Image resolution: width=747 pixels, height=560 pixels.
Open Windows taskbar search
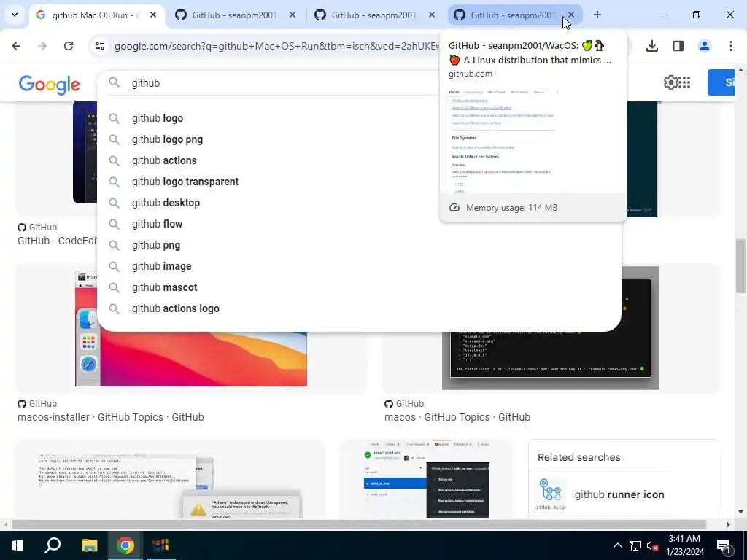pyautogui.click(x=53, y=545)
